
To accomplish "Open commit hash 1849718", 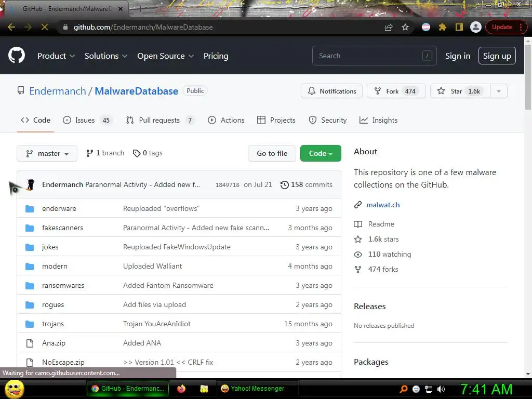I will tap(228, 185).
